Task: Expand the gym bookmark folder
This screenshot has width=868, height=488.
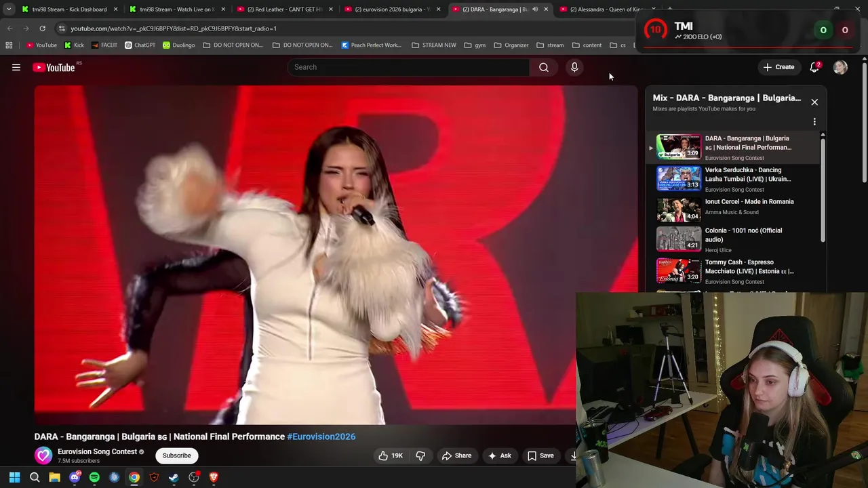Action: (x=475, y=45)
